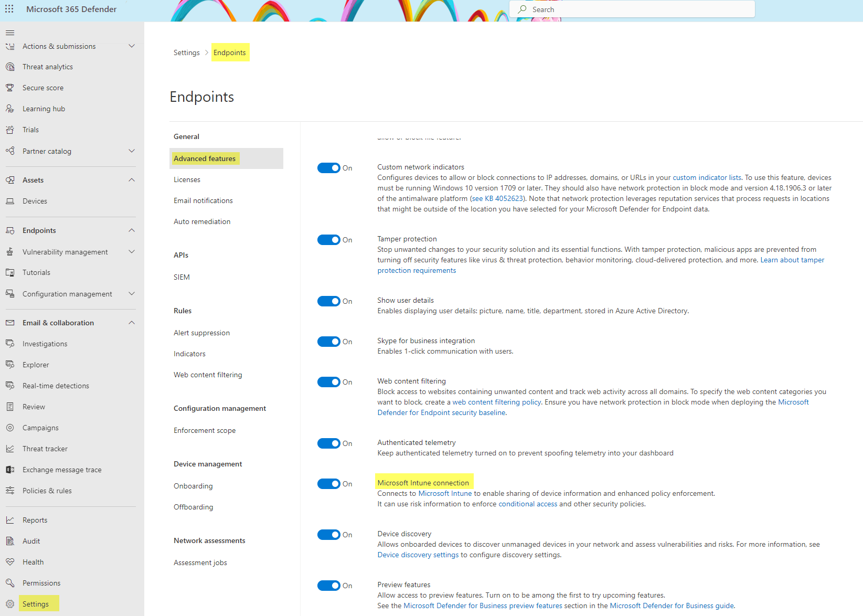Screen dimensions: 863x616
Task: Open Microsoft Defender for Business guide link
Action: (672, 606)
